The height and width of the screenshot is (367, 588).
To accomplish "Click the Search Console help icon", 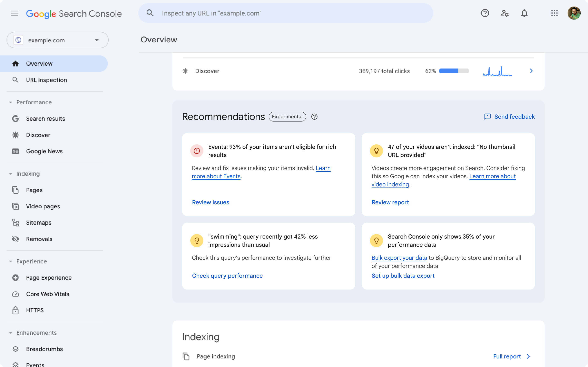I will [485, 13].
